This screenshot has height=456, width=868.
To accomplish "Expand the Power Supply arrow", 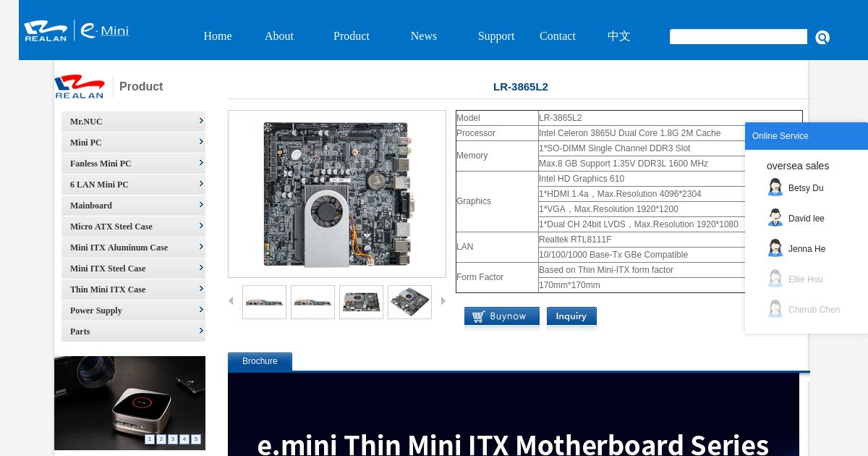I will pos(201,310).
